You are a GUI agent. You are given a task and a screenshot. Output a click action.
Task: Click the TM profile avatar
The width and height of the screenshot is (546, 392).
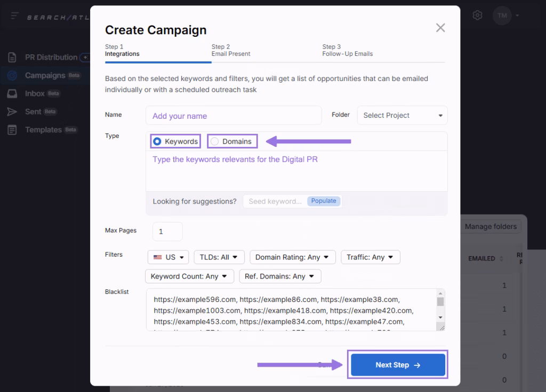[x=502, y=15]
